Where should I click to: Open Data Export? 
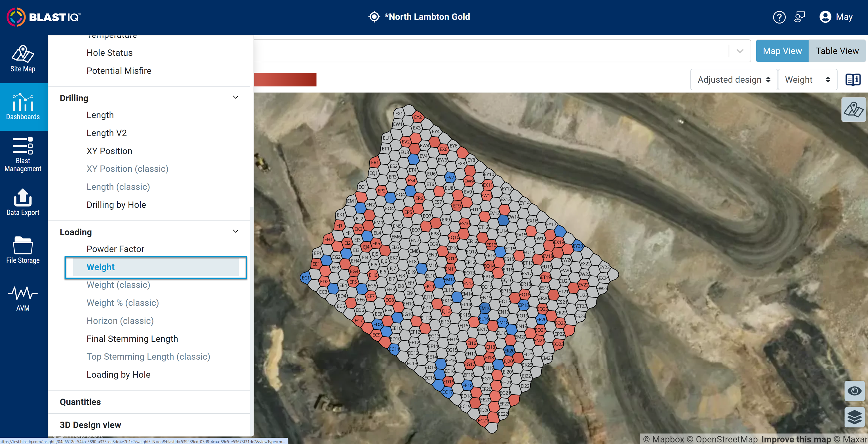pyautogui.click(x=23, y=202)
